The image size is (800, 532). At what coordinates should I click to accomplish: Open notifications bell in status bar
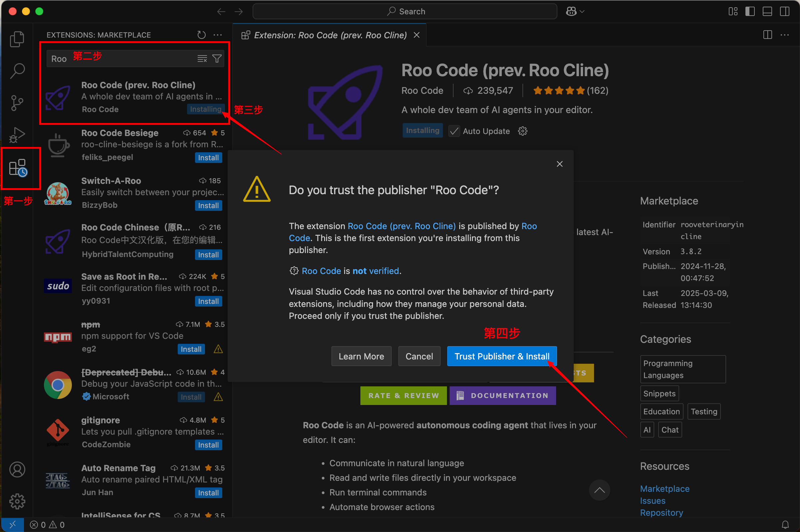pos(785,525)
